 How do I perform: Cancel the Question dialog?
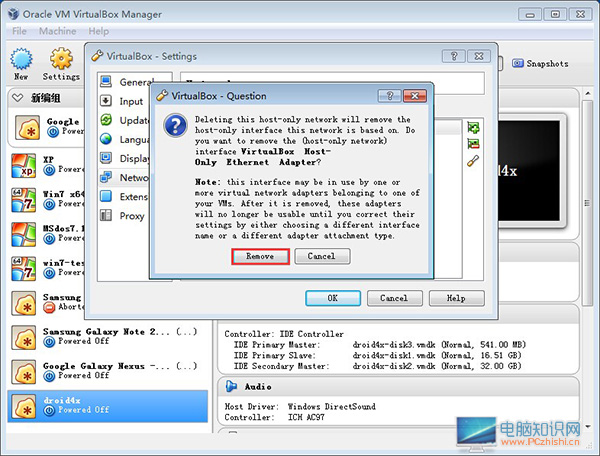point(322,256)
